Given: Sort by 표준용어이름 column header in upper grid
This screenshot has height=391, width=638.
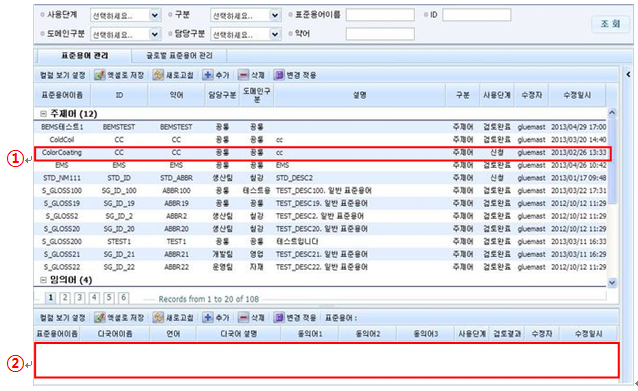Looking at the screenshot, I should [x=62, y=95].
